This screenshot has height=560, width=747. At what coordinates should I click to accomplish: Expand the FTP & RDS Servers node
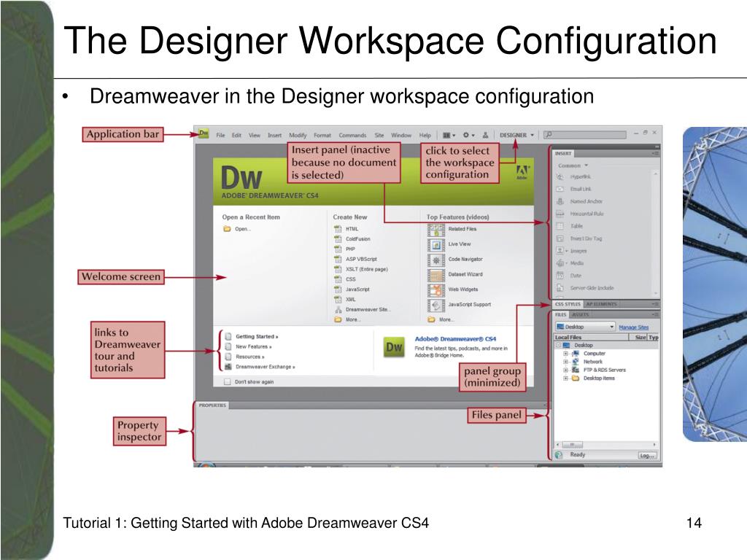(566, 370)
